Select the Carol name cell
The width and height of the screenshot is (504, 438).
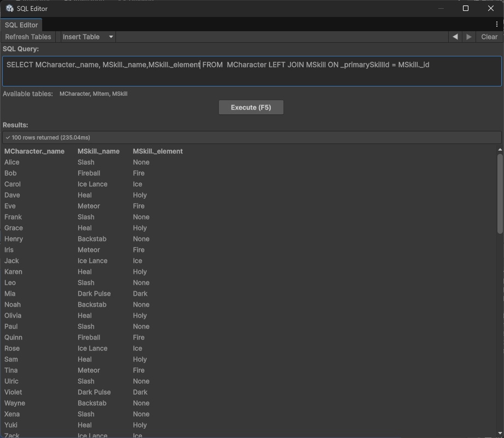13,184
